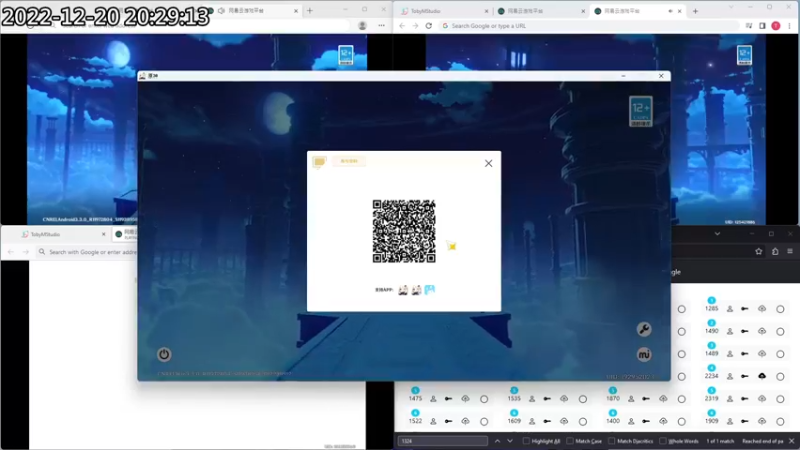
Task: Reload page in top-right Chrome window
Action: tap(429, 26)
